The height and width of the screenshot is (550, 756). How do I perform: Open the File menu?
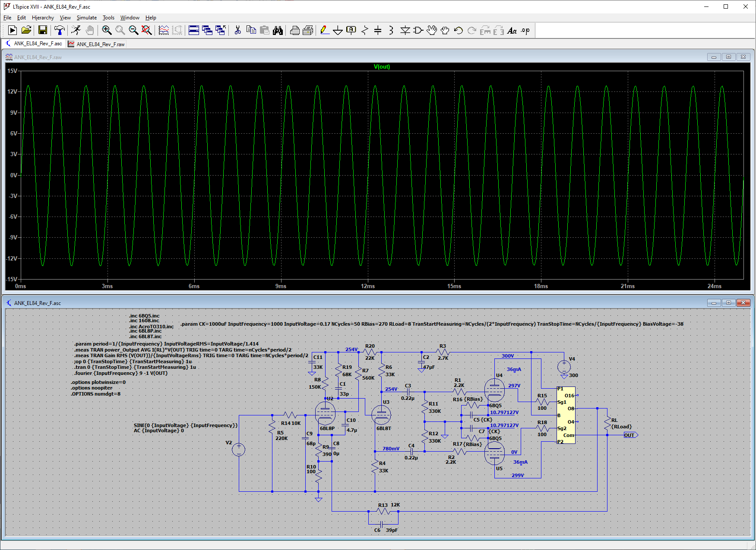pyautogui.click(x=7, y=18)
